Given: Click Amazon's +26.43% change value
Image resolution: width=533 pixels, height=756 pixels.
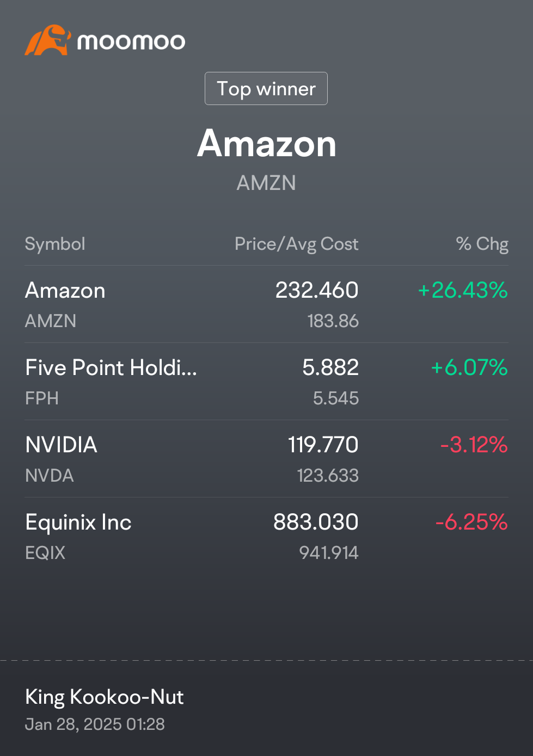Looking at the screenshot, I should [x=463, y=290].
